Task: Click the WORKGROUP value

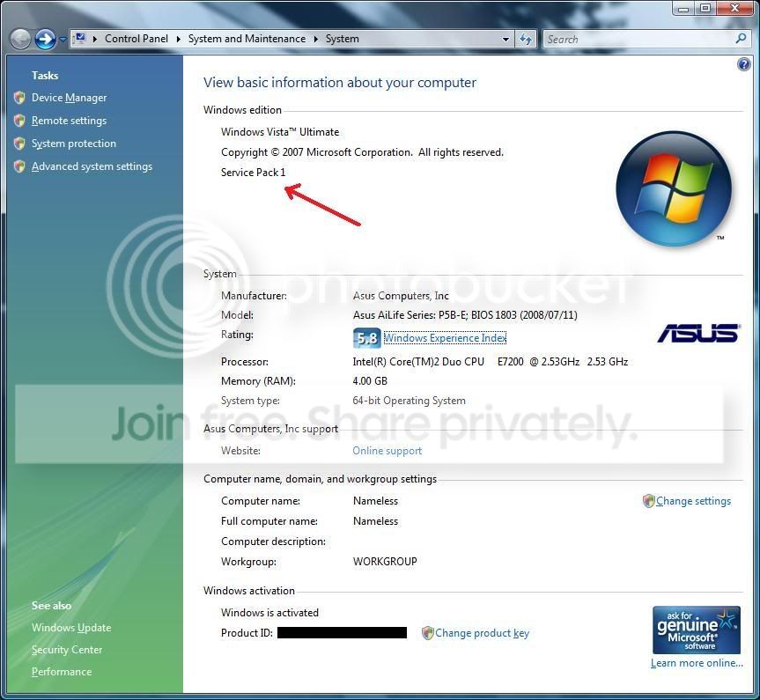Action: coord(385,562)
